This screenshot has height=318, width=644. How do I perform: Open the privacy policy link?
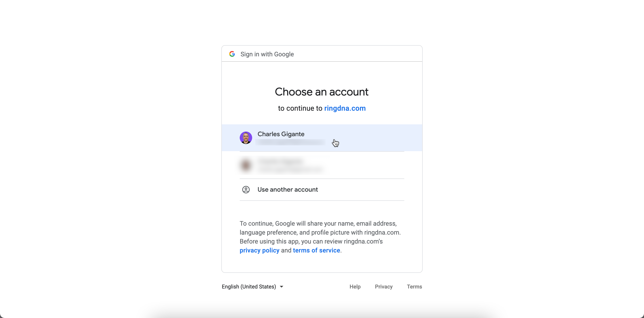tap(259, 250)
